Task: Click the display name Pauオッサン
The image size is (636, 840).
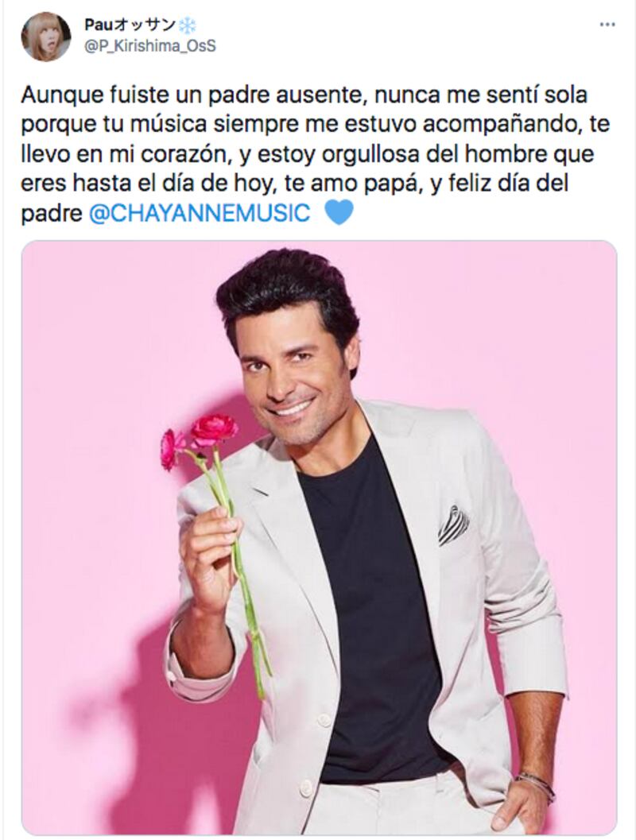Action: tap(130, 25)
